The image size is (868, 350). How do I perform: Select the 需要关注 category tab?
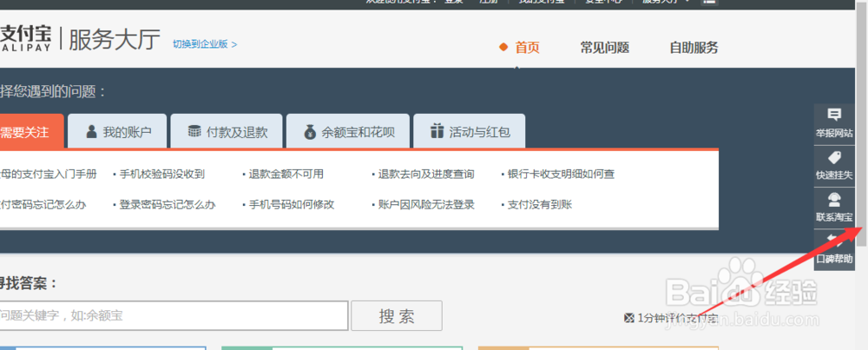click(31, 132)
